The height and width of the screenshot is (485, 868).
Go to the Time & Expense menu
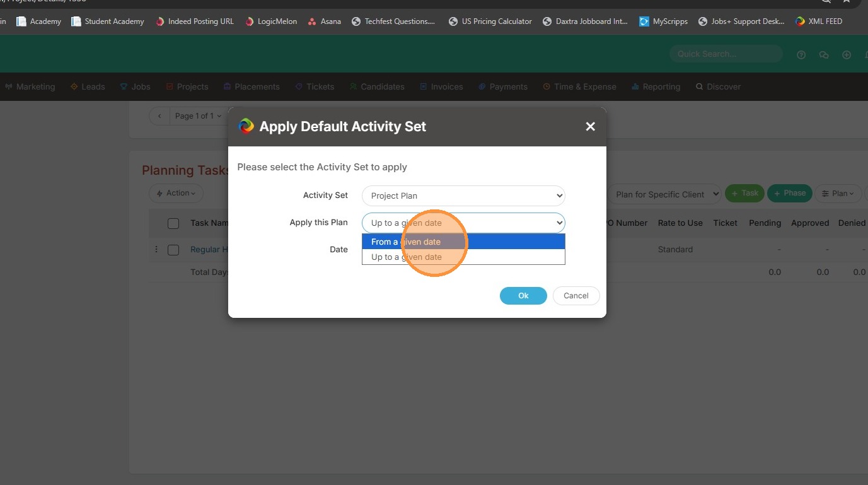[x=579, y=87]
